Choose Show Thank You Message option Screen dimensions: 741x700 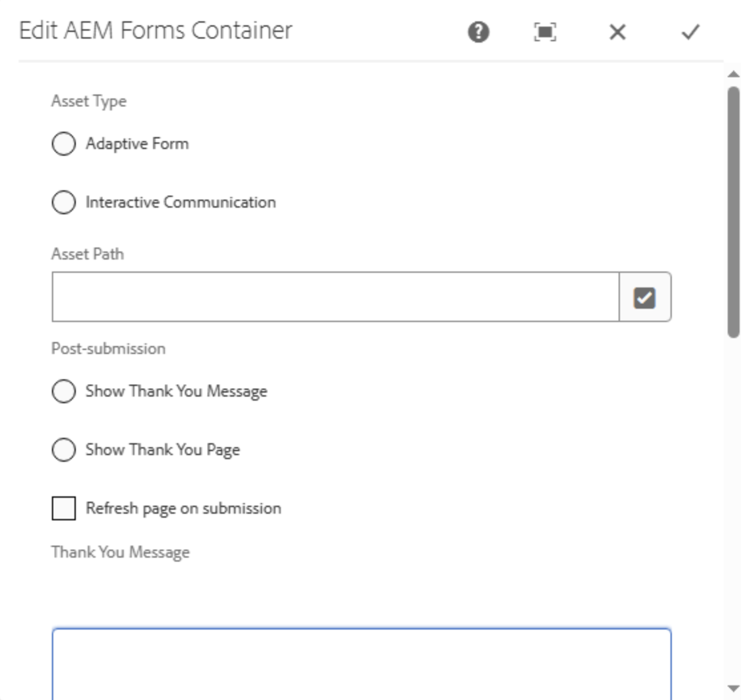pyautogui.click(x=64, y=391)
